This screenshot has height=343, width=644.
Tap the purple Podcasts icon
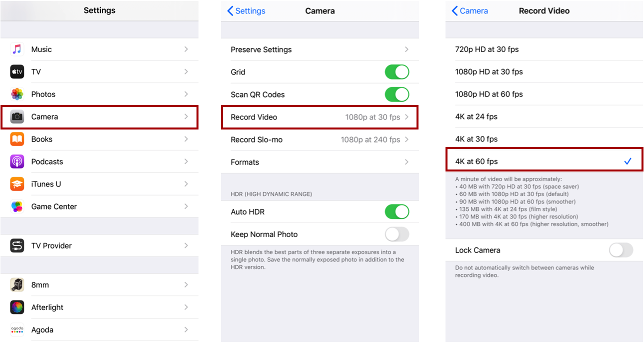(x=17, y=161)
